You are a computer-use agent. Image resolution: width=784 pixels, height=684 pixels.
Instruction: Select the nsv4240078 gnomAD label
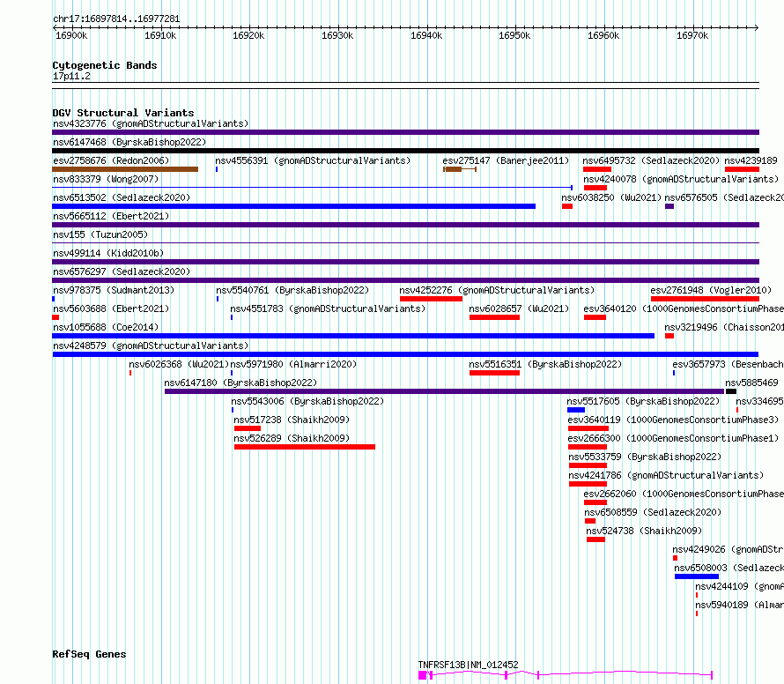click(x=681, y=179)
